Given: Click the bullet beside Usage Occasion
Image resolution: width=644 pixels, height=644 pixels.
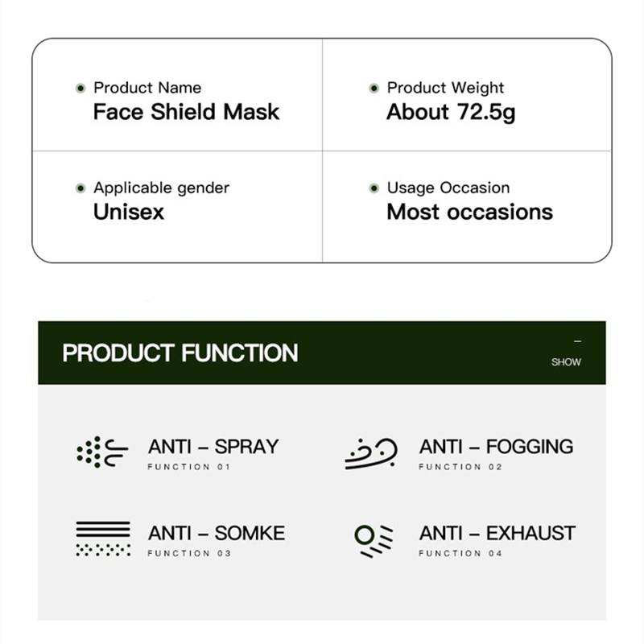Looking at the screenshot, I should coord(374,188).
